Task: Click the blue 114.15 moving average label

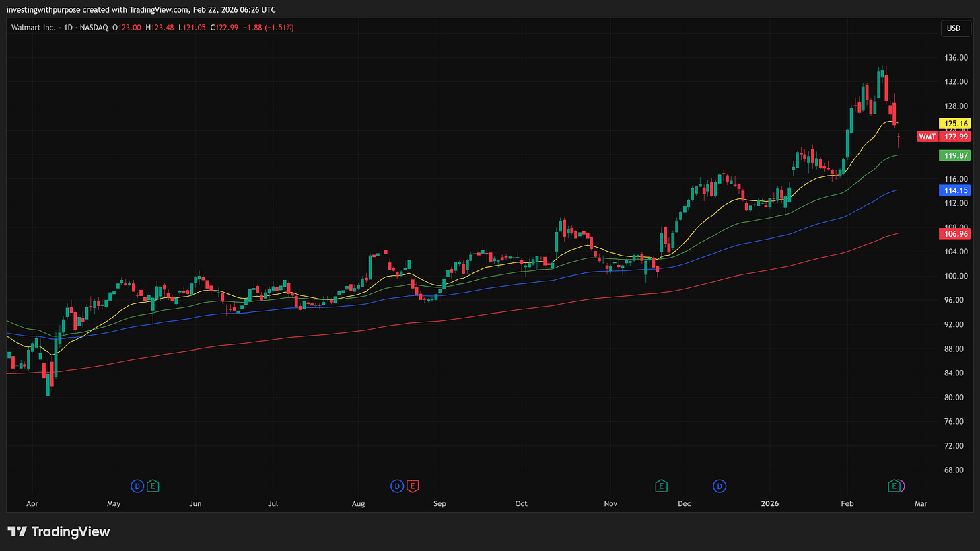Action: (x=954, y=190)
